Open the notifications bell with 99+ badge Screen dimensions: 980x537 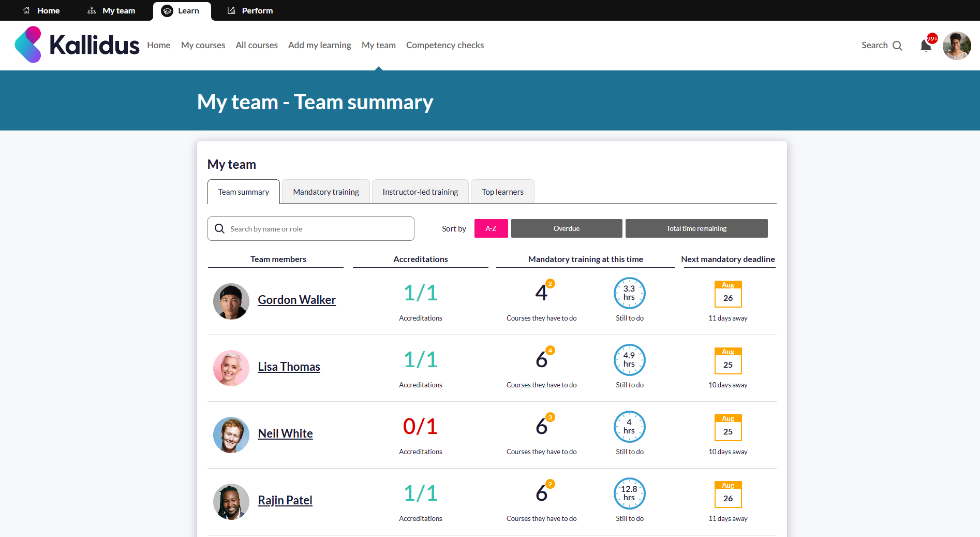[x=926, y=46]
